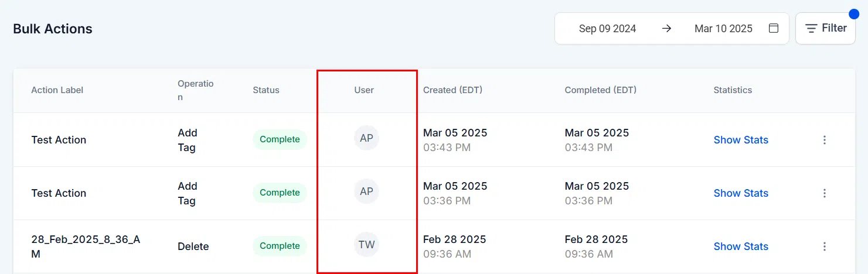Click the Statistics column header
The height and width of the screenshot is (274, 868).
[x=733, y=90]
